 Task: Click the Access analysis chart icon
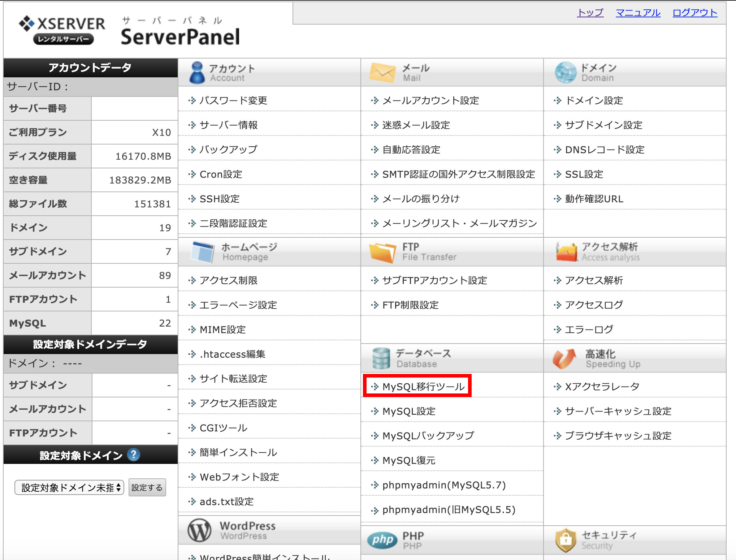pyautogui.click(x=566, y=252)
